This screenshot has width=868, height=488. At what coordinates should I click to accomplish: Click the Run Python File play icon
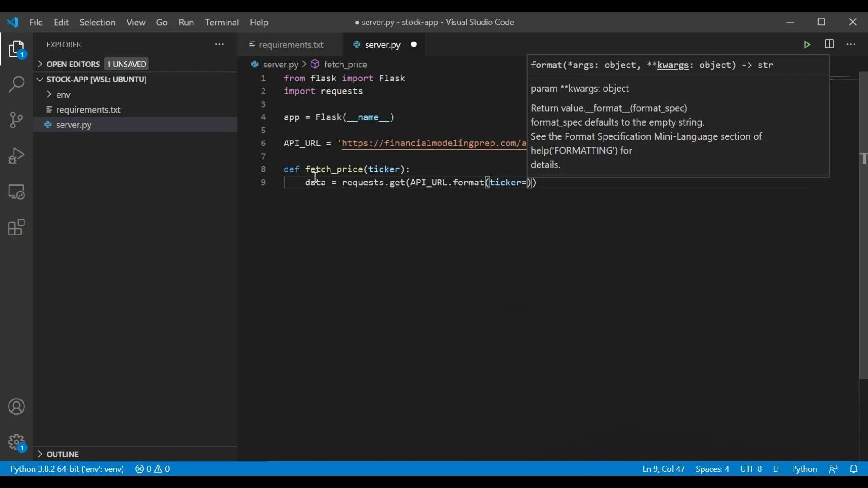tap(807, 44)
